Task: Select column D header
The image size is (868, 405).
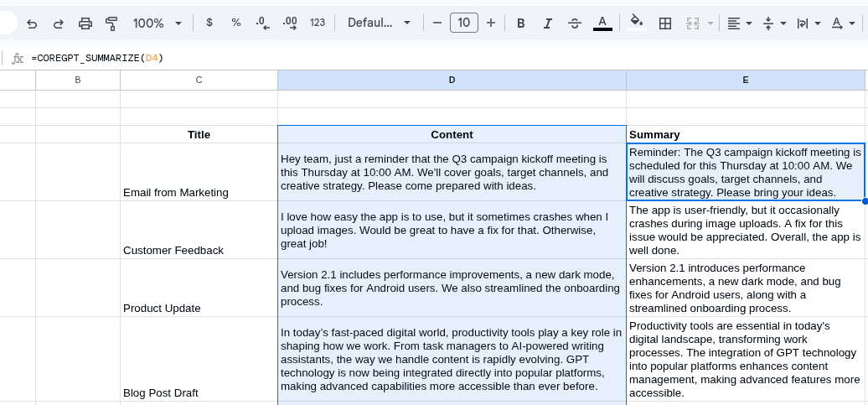Action: pos(452,80)
